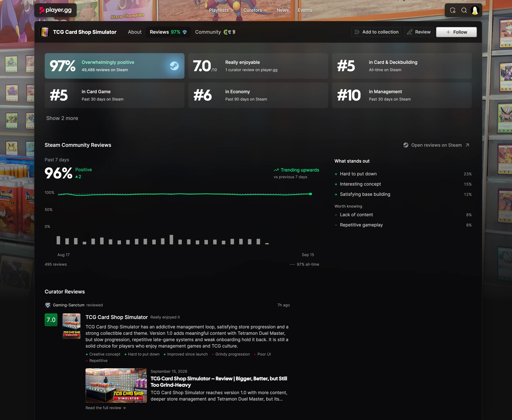Click the 7.0 green score badge
This screenshot has height=420, width=512.
(51, 320)
